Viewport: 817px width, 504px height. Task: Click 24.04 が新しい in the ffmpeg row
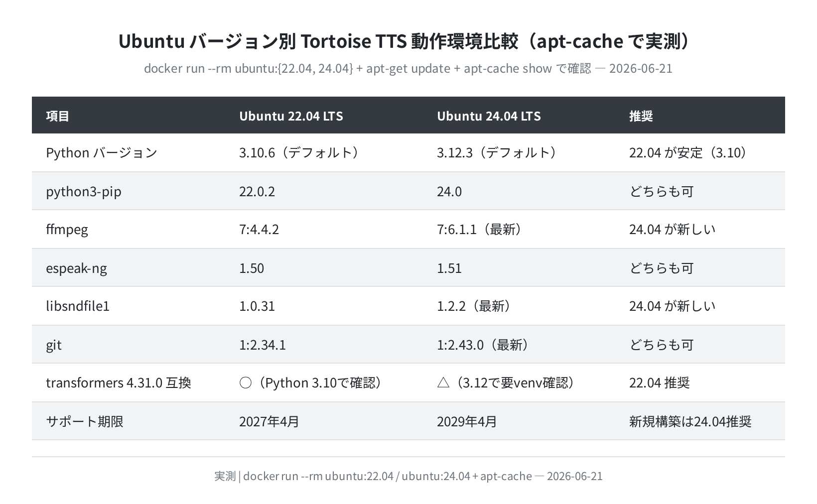pyautogui.click(x=672, y=229)
